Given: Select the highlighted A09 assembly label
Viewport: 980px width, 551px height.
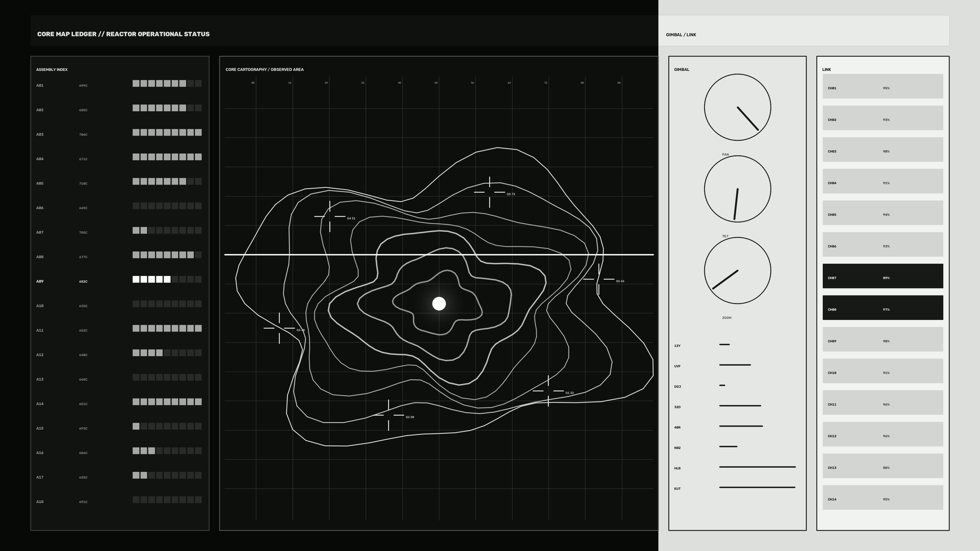Looking at the screenshot, I should (40, 281).
